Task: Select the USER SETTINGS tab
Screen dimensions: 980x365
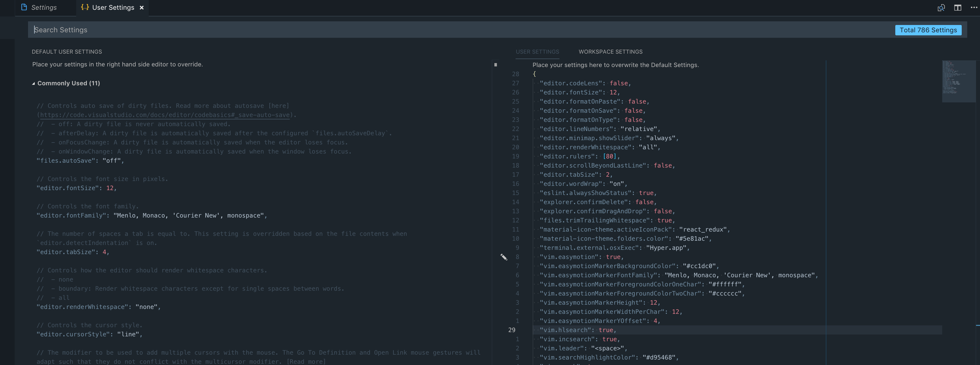Action: [x=537, y=52]
